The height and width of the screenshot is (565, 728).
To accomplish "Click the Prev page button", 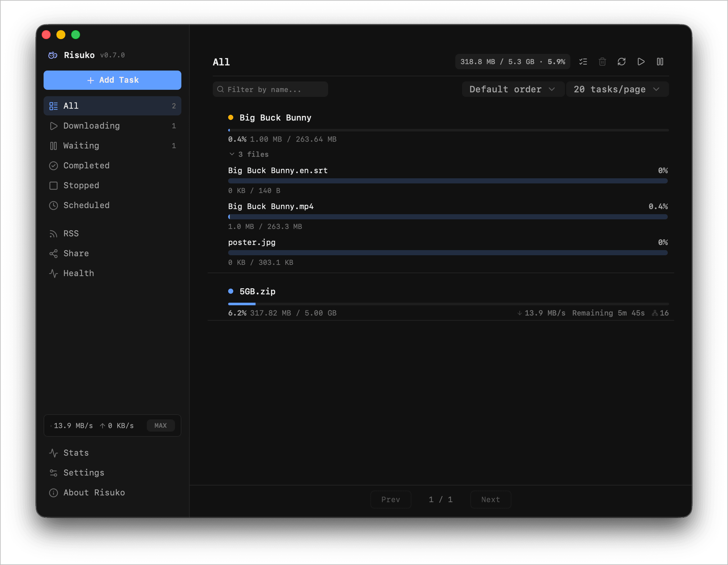I will [x=391, y=499].
